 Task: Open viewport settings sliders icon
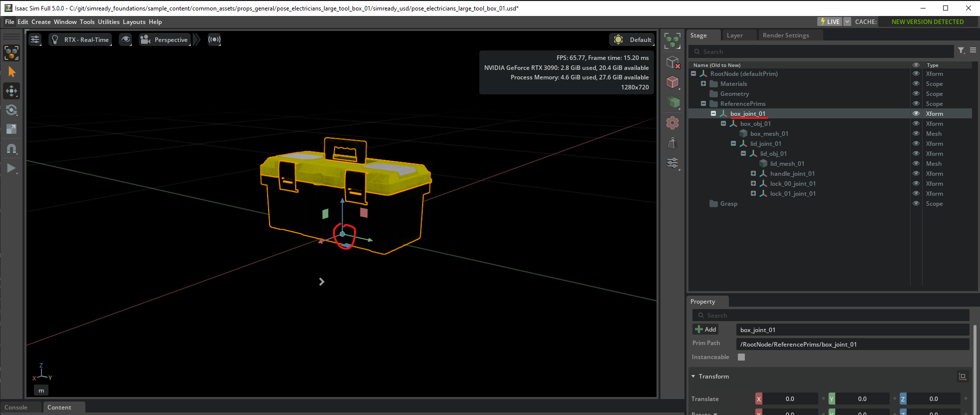[x=35, y=39]
